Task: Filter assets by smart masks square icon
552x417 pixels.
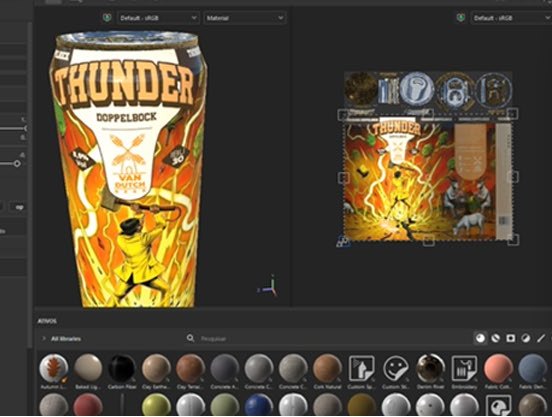Action: pos(510,338)
